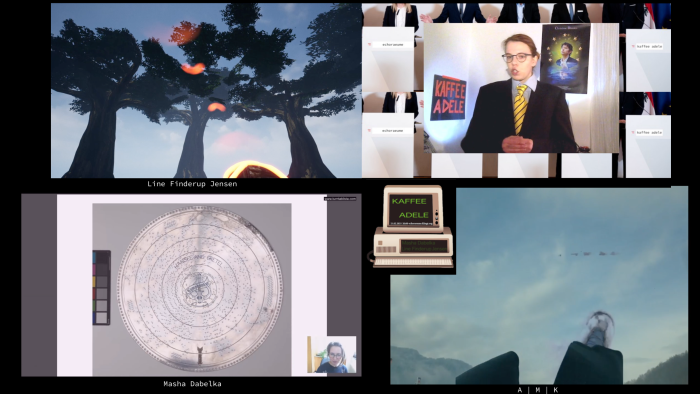Click the retro computer monitor showing Kaffee Adele

coord(412,209)
